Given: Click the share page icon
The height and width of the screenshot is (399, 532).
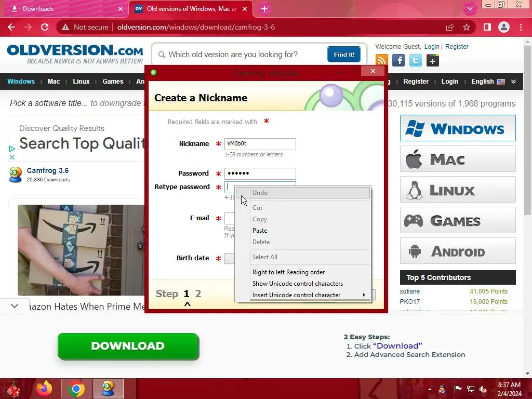Looking at the screenshot, I should (450, 27).
